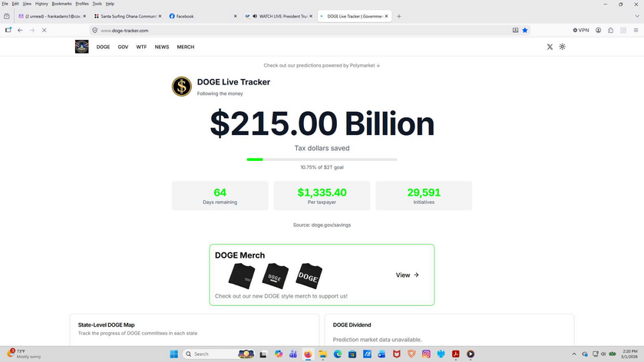Close the Facebook tab
This screenshot has height=362, width=644.
(x=236, y=16)
